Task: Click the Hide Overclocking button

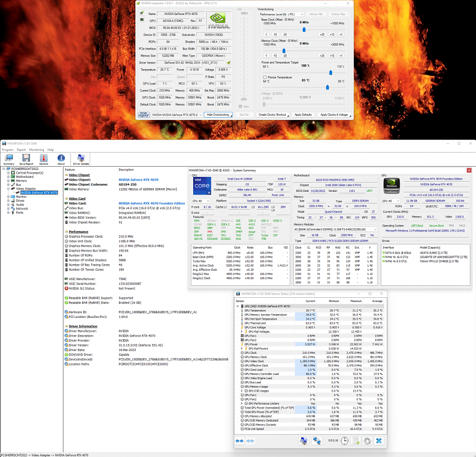Action: (x=218, y=115)
